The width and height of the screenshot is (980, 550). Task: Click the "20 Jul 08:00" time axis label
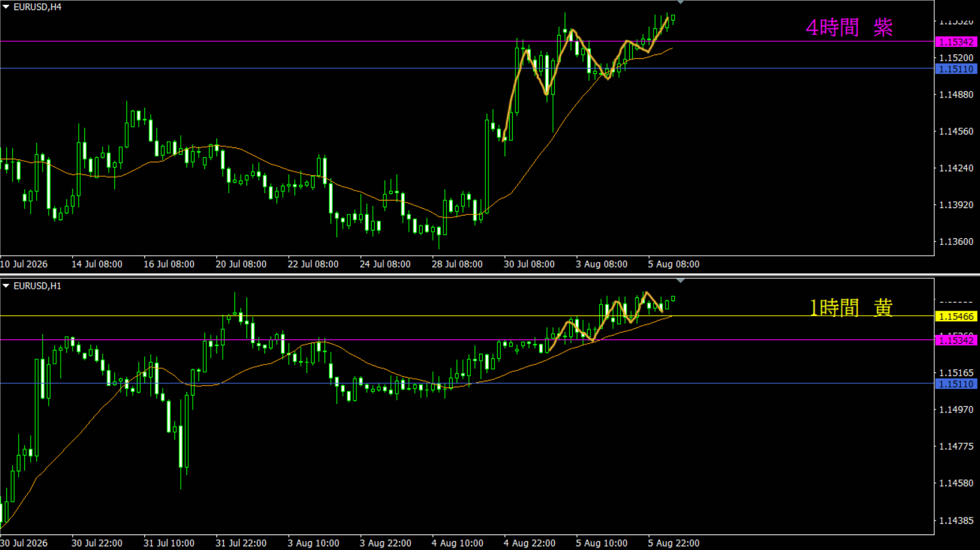[241, 264]
